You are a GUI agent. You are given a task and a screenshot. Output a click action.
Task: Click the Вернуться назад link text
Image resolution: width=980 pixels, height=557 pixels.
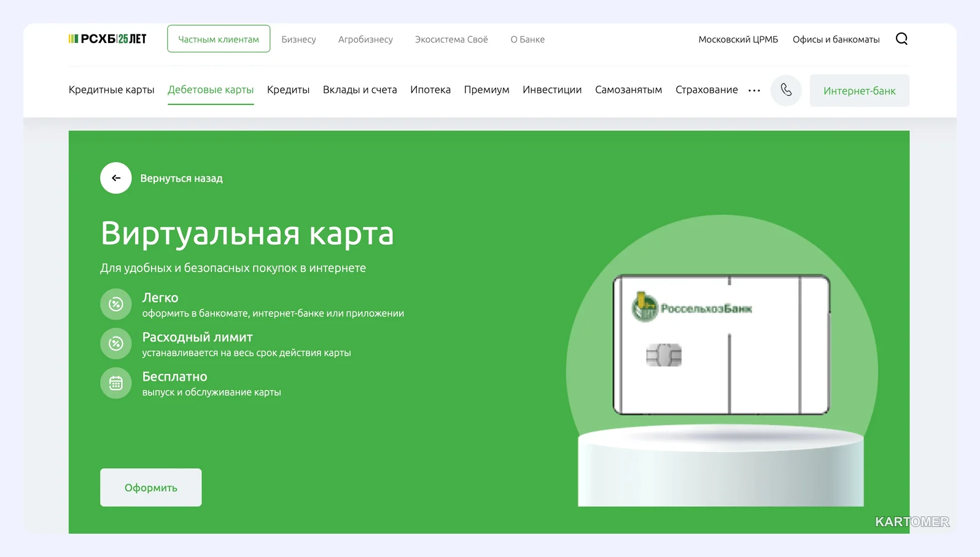pyautogui.click(x=181, y=178)
